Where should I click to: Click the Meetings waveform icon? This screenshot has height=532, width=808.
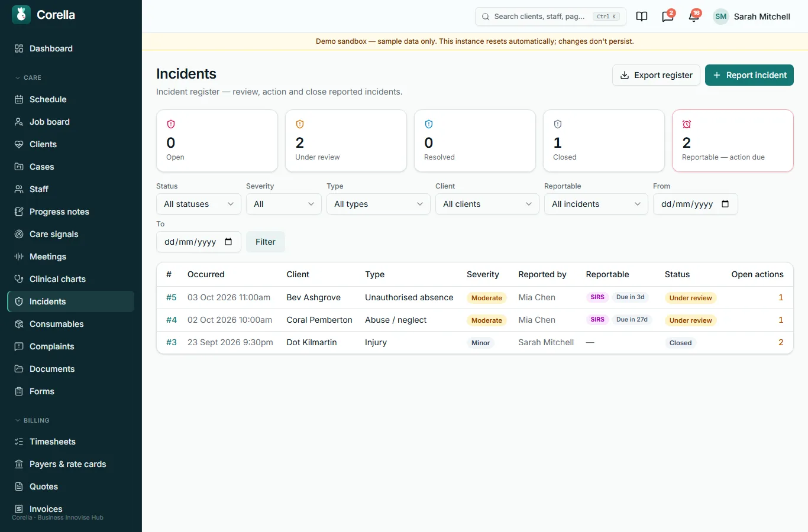coord(19,257)
